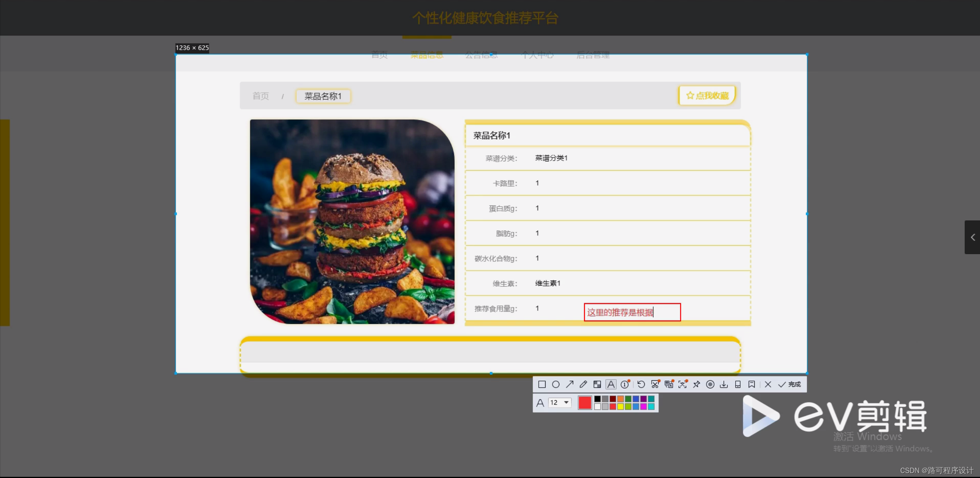
Task: Click the 点我收藏 favorite button
Action: [x=707, y=95]
